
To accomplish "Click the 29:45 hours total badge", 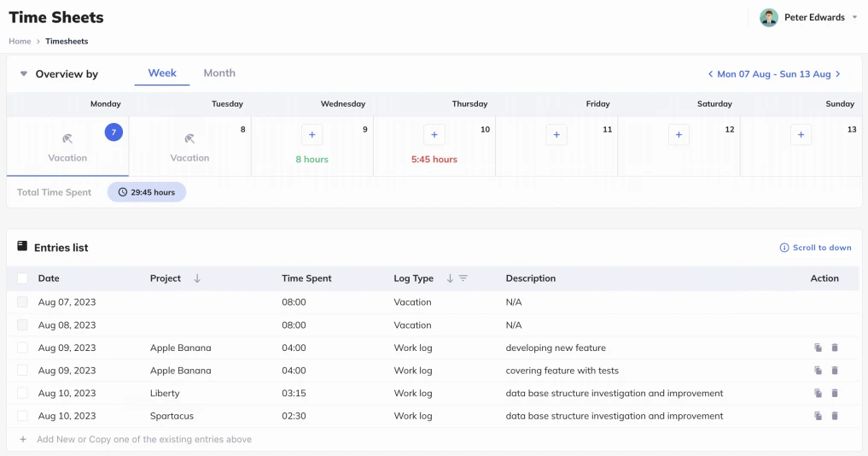I will pos(147,192).
